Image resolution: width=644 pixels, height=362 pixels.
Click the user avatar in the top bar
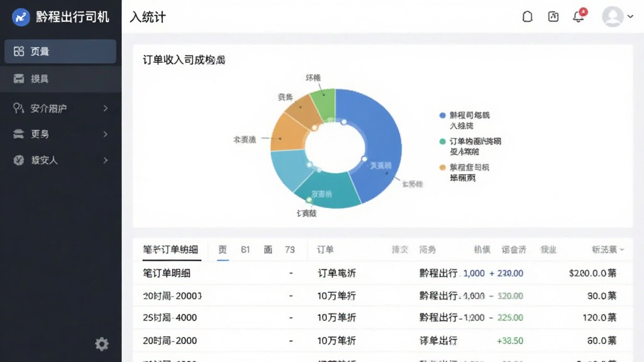[x=613, y=17]
